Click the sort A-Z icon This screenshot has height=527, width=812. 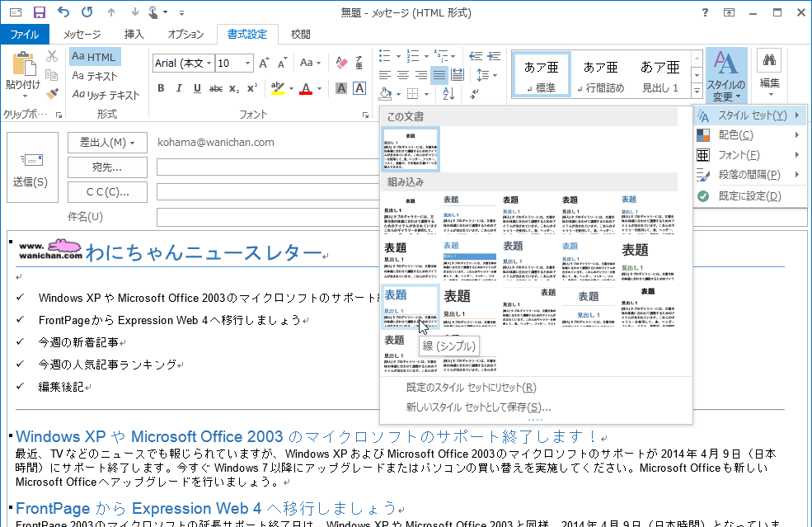click(x=448, y=94)
